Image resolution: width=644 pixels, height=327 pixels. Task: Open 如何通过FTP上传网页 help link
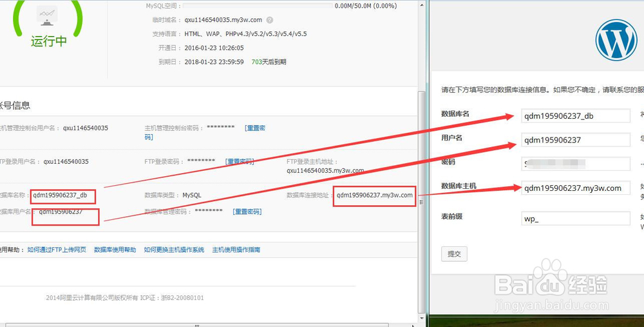pyautogui.click(x=57, y=250)
